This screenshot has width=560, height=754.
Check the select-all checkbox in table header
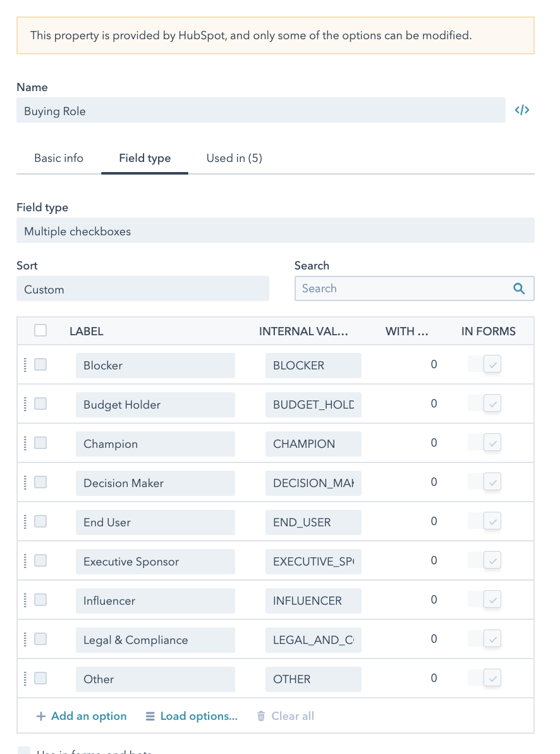(x=40, y=330)
